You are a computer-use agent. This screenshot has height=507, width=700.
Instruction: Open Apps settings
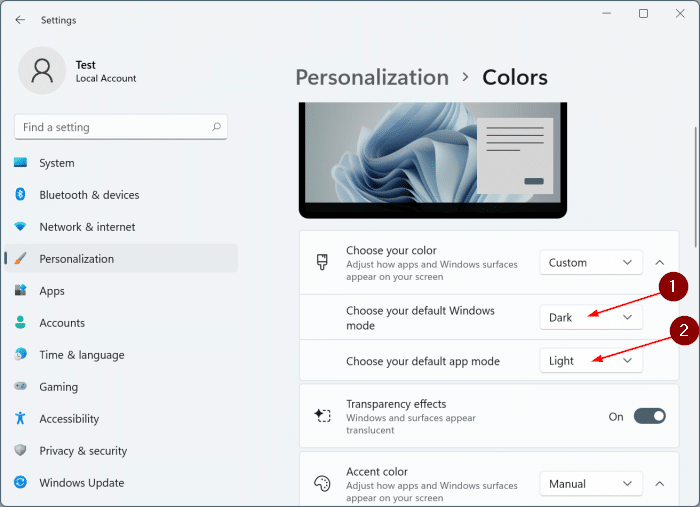click(x=121, y=291)
